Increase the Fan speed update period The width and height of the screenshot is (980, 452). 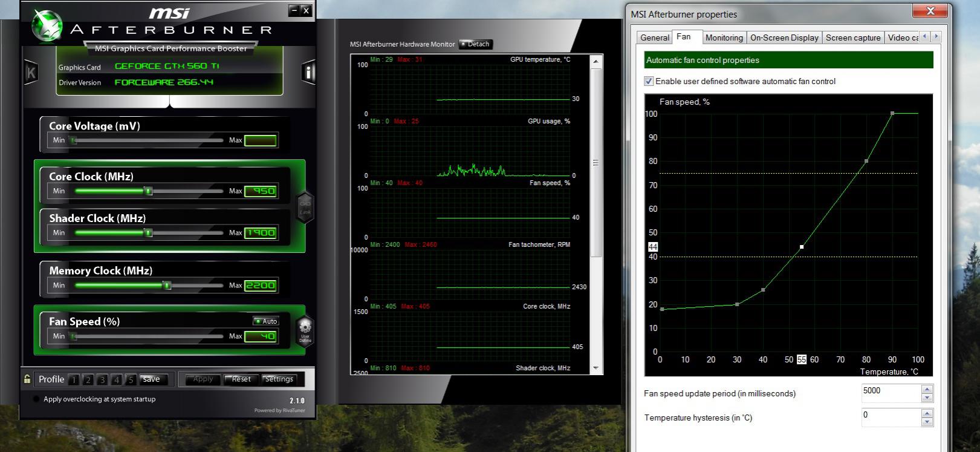pyautogui.click(x=927, y=388)
